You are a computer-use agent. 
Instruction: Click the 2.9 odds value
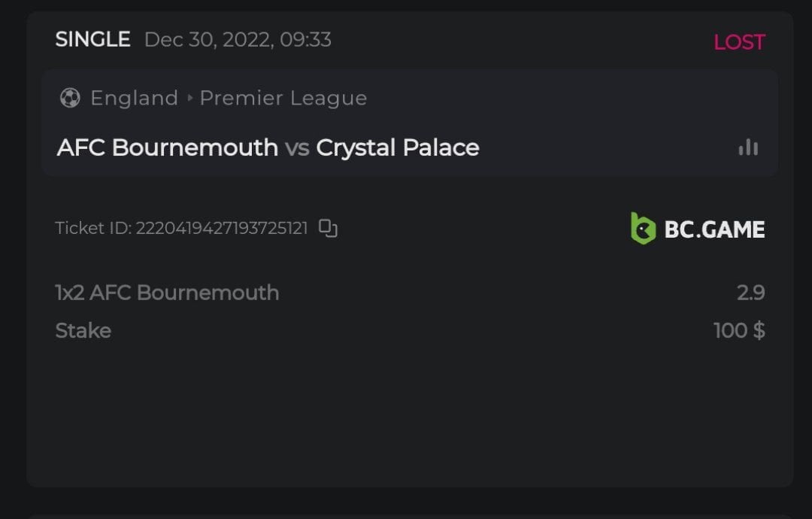tap(750, 293)
